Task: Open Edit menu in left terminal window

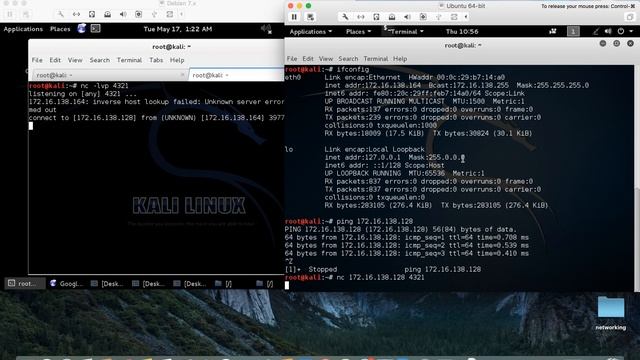Action: [55, 60]
